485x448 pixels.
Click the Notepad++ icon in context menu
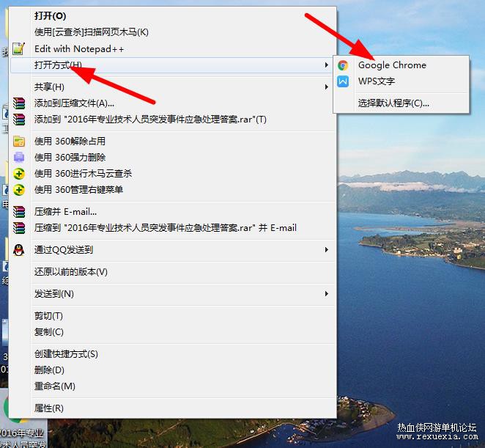point(18,48)
